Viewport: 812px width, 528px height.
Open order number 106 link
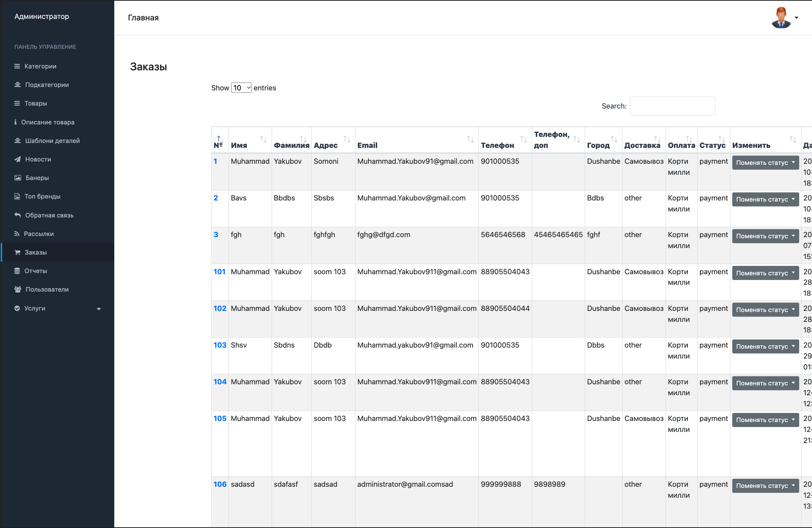[220, 484]
